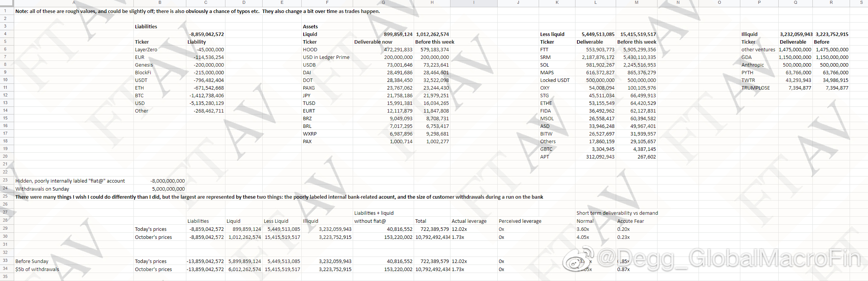Select column header G
The image size is (868, 281).
point(383,3)
